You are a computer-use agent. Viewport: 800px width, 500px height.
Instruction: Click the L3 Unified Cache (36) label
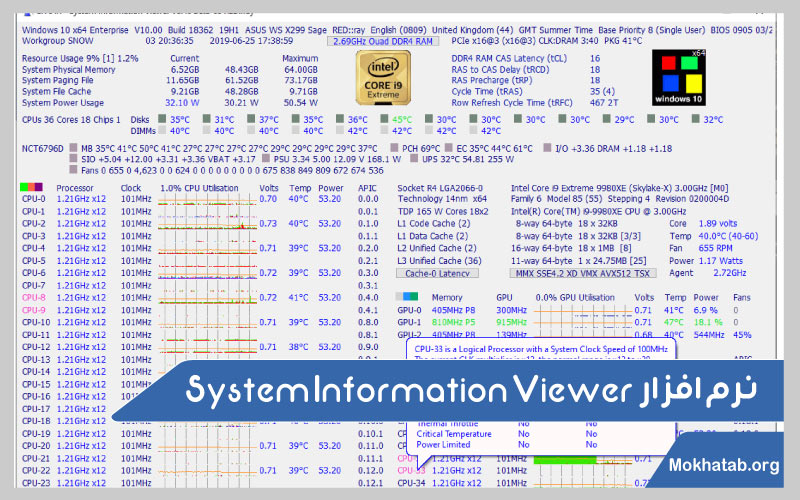(439, 261)
